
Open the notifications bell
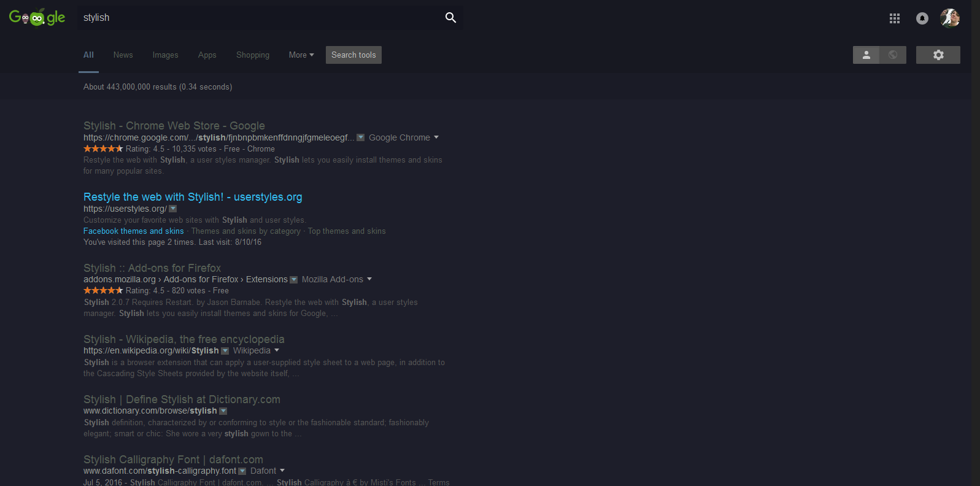(922, 18)
